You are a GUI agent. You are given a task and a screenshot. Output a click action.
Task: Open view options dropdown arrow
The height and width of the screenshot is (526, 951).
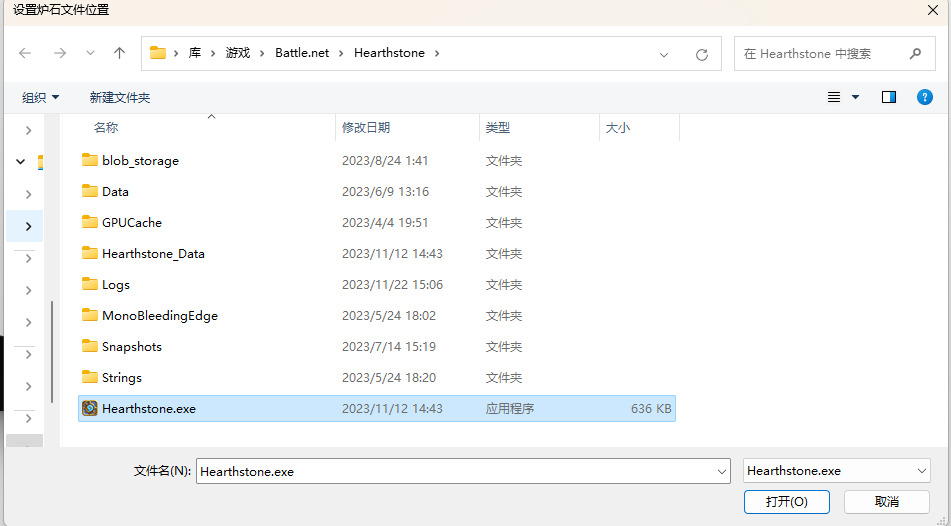(855, 97)
